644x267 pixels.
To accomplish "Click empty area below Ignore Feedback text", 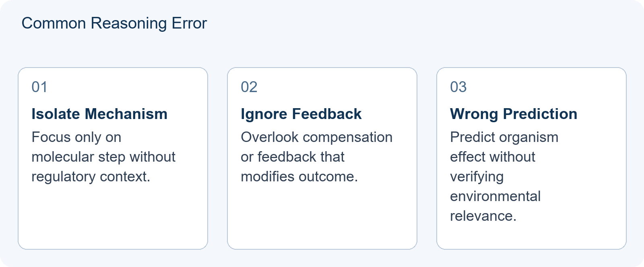I will (322, 217).
